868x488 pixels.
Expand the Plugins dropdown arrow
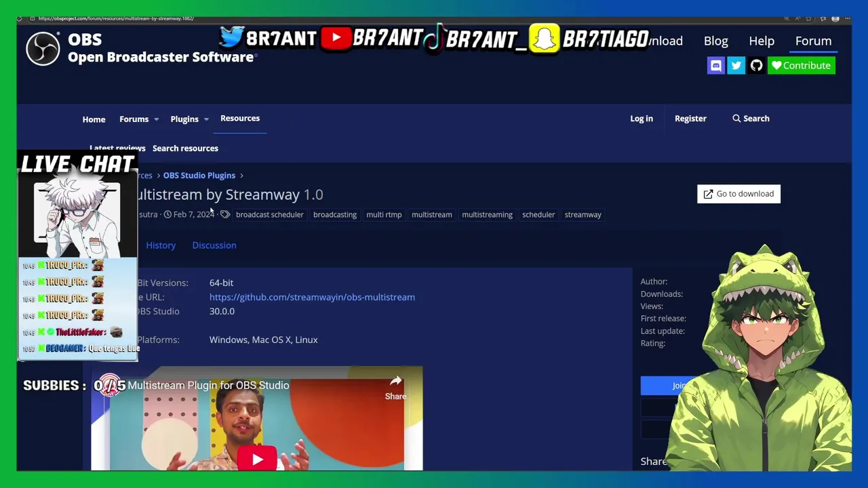[206, 119]
